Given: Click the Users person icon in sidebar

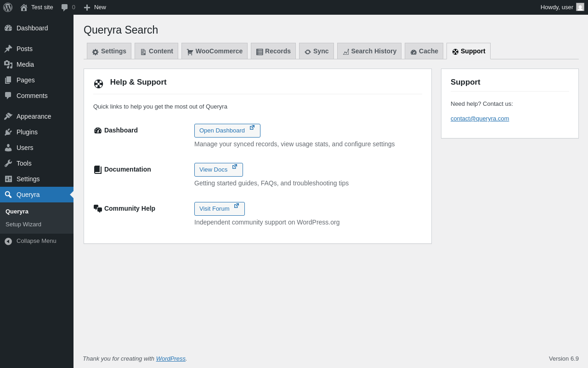Looking at the screenshot, I should (8, 148).
